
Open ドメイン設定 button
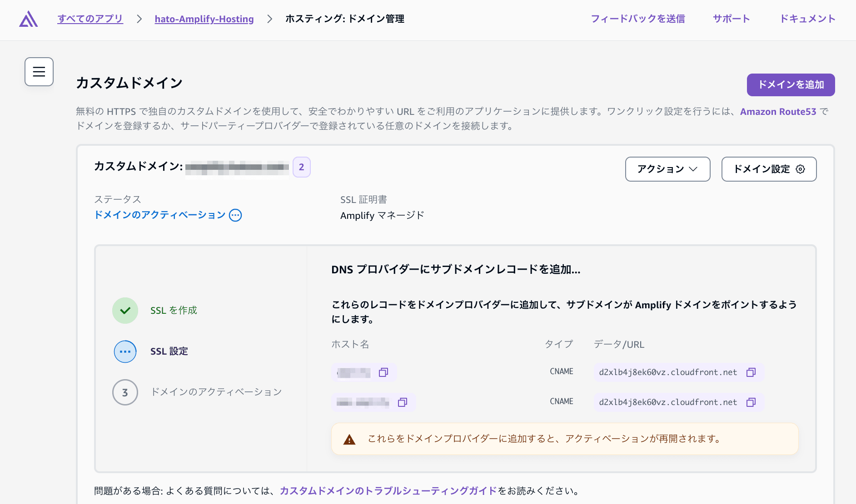tap(769, 169)
